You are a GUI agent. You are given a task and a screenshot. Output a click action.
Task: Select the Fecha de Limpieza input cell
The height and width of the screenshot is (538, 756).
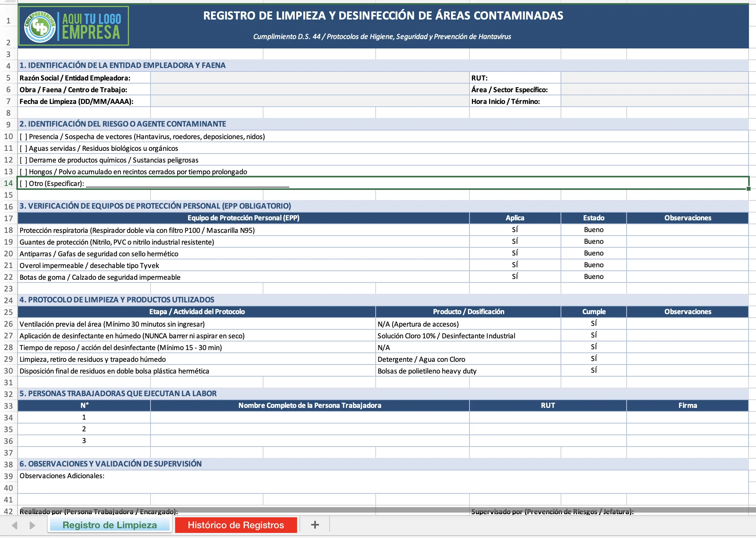pyautogui.click(x=310, y=101)
